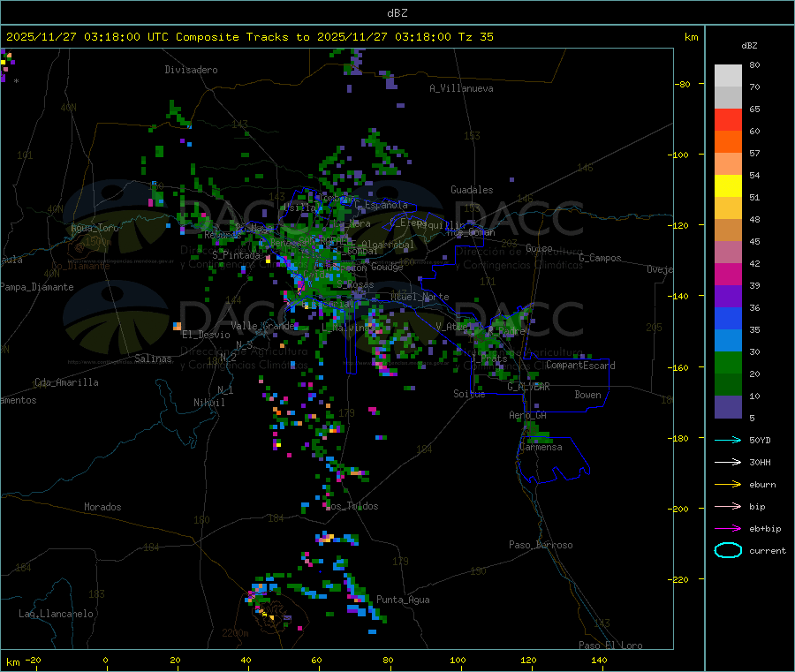Screen dimensions: 795x672
Task: Click the Pampa_Diamante map label
Action: tap(37, 287)
